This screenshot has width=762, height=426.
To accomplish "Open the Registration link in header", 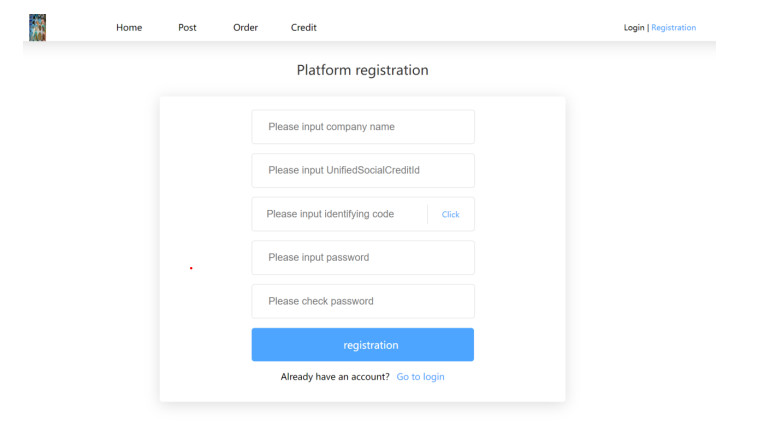I will pyautogui.click(x=673, y=28).
